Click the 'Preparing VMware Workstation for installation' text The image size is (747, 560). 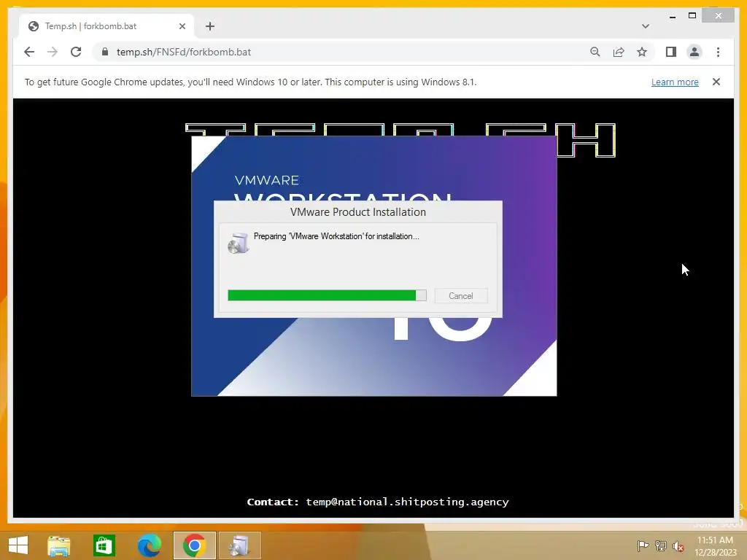click(336, 236)
